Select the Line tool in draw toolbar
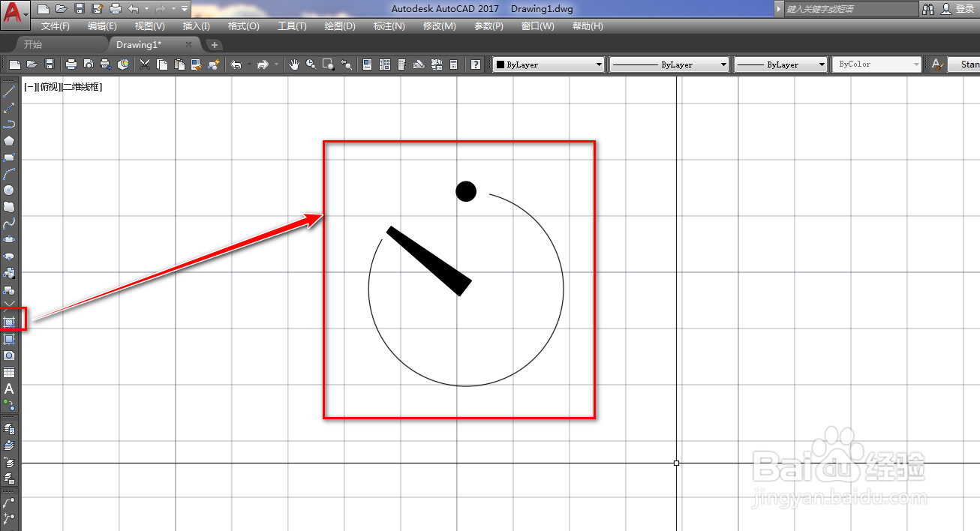This screenshot has width=980, height=531. (9, 91)
